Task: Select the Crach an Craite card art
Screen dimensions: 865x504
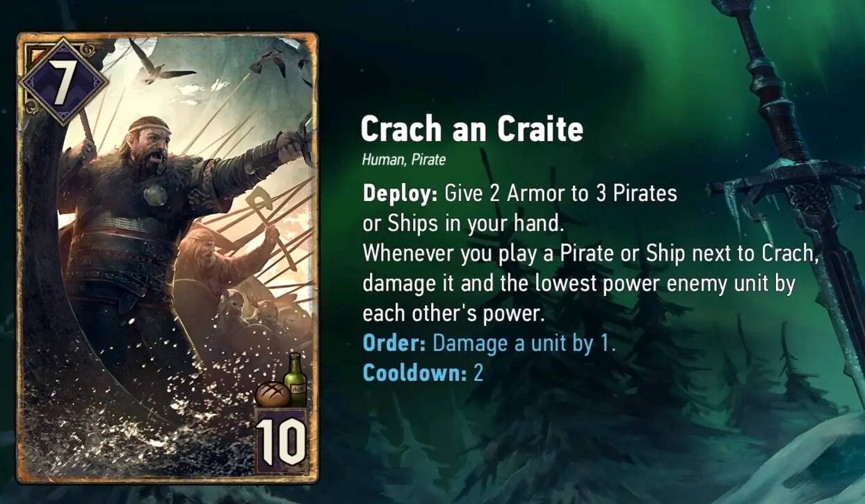Action: 167,257
